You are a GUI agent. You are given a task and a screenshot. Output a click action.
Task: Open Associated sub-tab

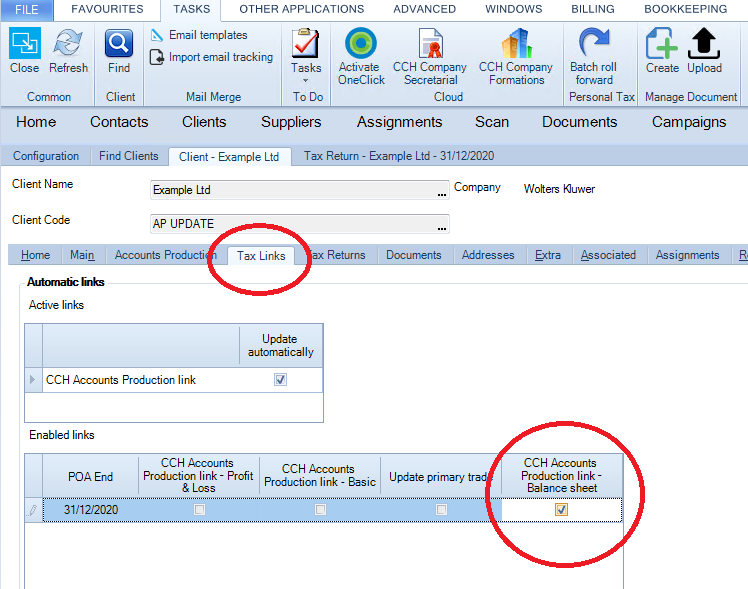(608, 255)
